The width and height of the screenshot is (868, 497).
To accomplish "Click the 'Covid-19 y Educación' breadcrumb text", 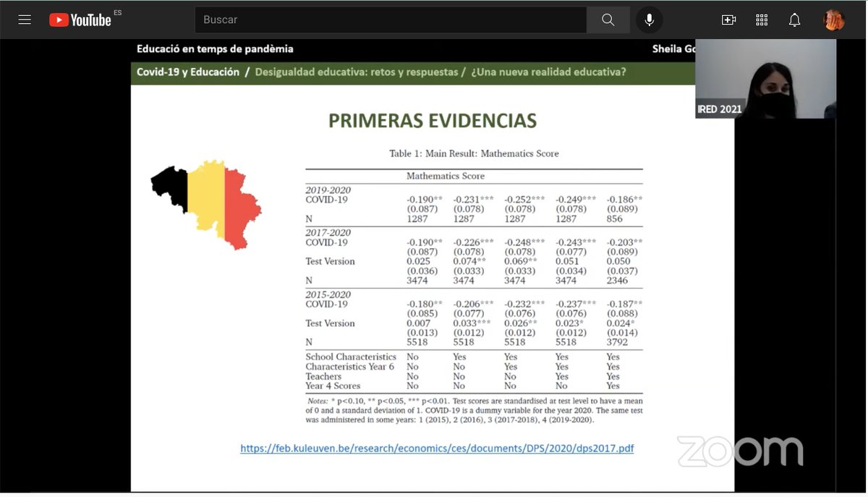I will click(188, 72).
